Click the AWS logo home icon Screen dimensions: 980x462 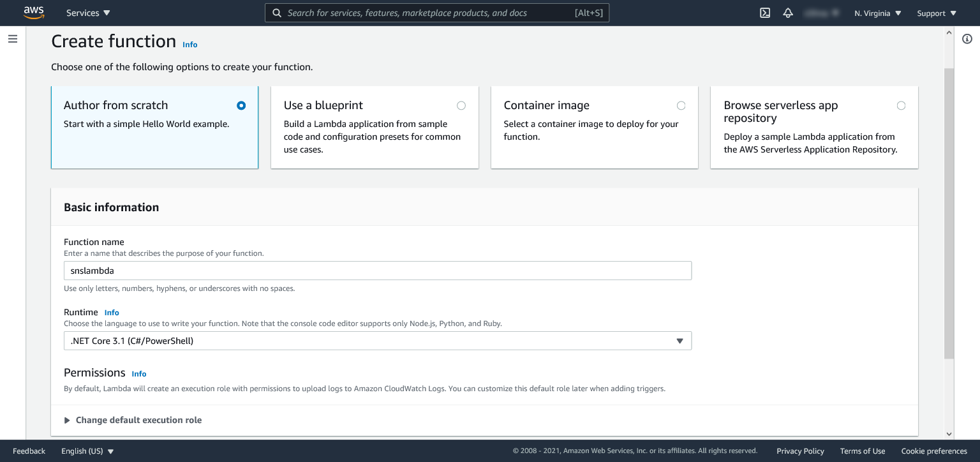click(34, 13)
